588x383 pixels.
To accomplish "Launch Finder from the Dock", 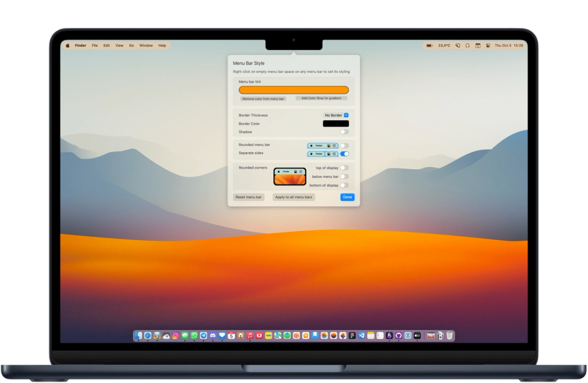I will point(138,335).
